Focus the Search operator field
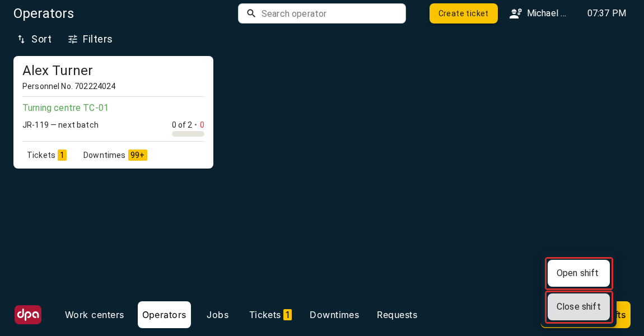The image size is (644, 336). click(x=322, y=13)
